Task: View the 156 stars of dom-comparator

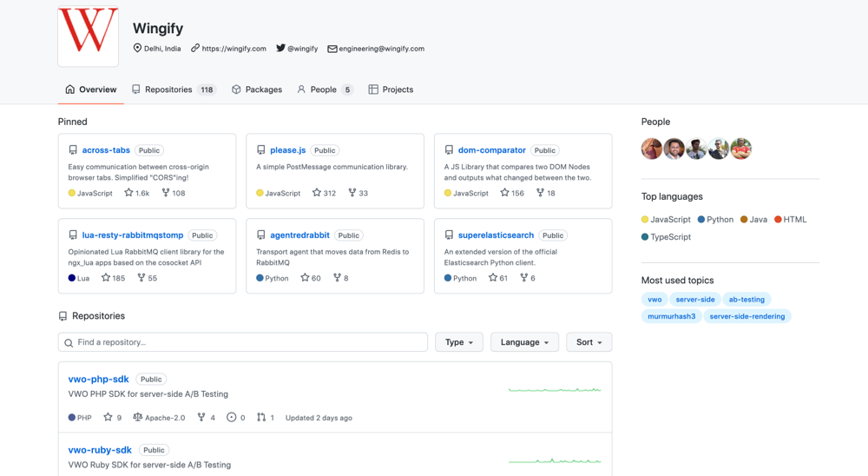Action: click(512, 193)
